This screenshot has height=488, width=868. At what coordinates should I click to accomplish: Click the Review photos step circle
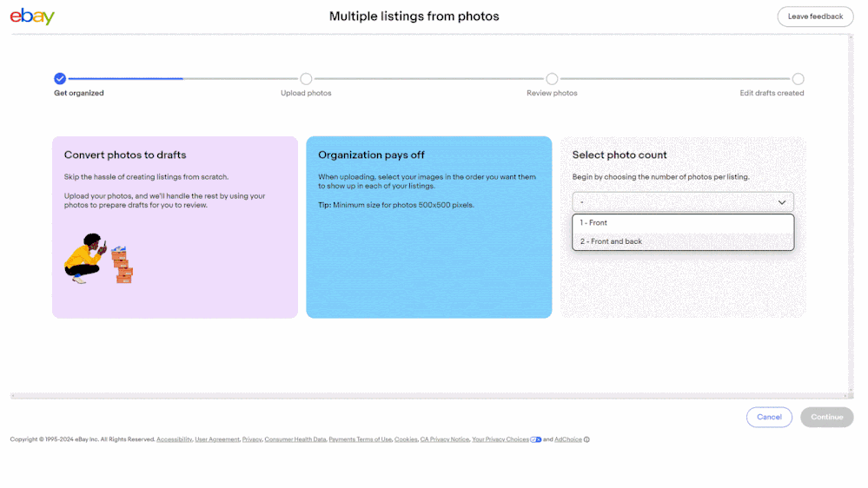coord(552,79)
